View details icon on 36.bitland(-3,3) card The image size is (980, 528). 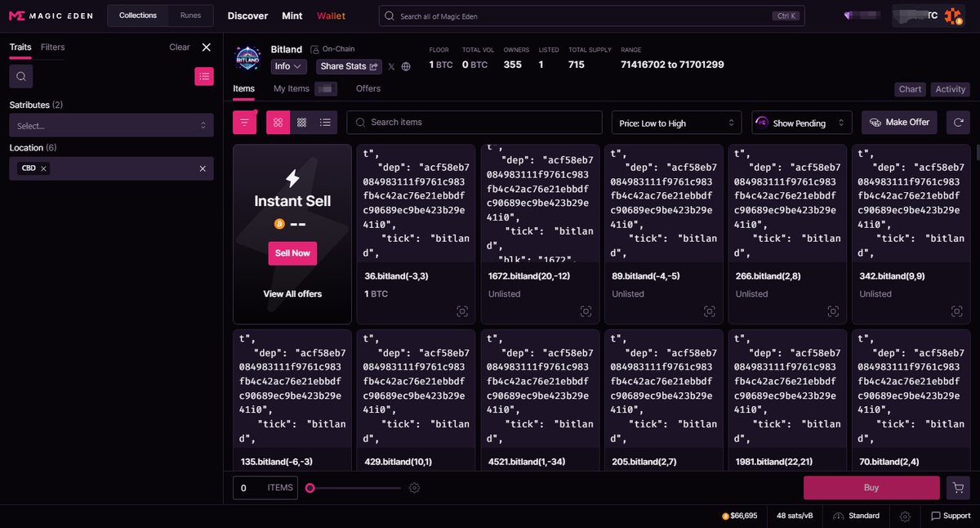click(462, 311)
